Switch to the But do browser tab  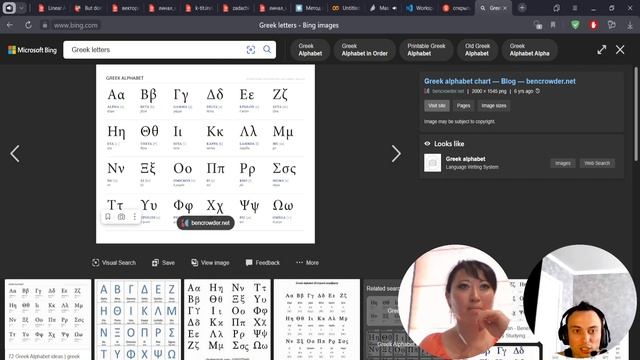89,8
